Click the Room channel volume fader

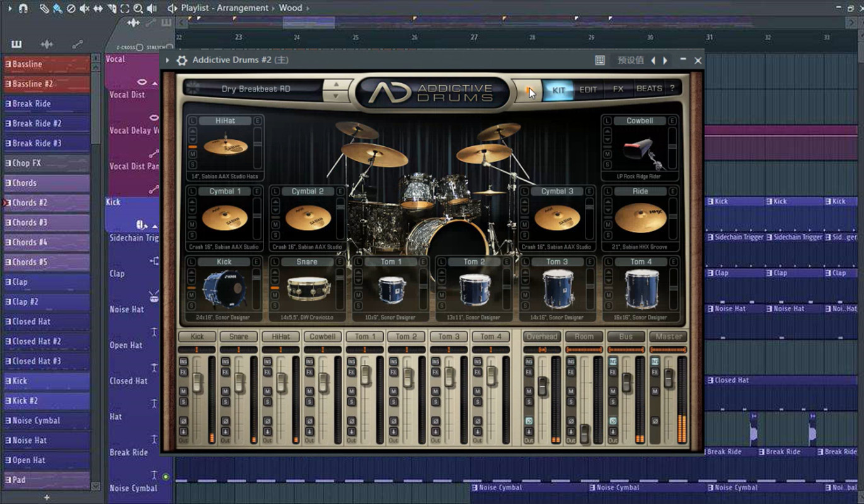coord(584,434)
